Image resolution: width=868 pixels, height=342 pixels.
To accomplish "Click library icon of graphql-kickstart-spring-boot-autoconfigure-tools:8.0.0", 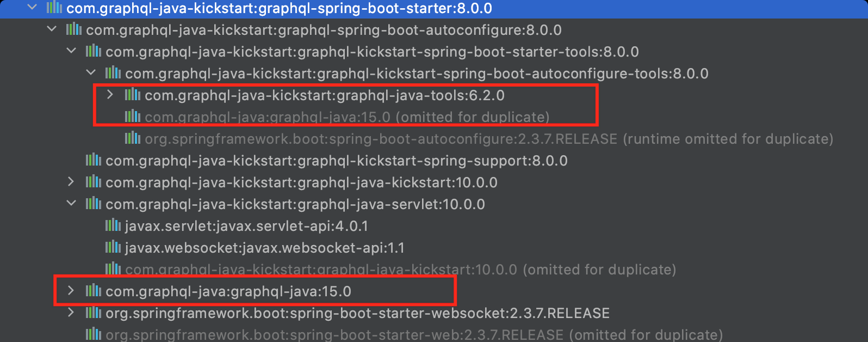I will pyautogui.click(x=113, y=73).
